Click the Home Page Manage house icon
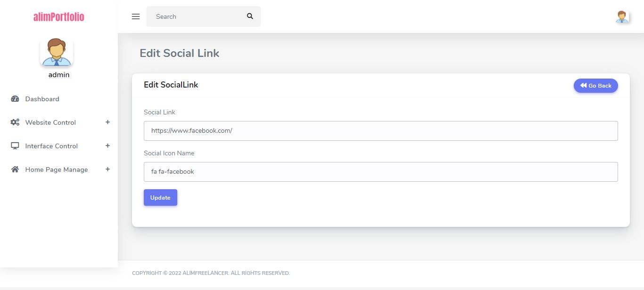The height and width of the screenshot is (290, 644). [15, 169]
